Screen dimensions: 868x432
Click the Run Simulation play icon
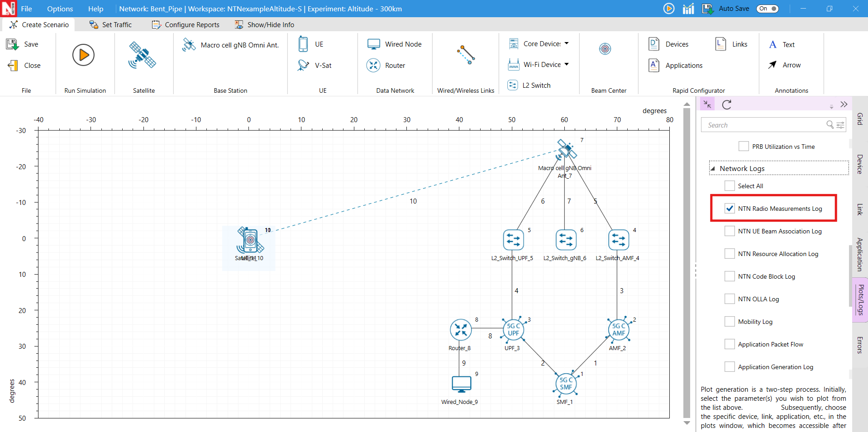tap(83, 55)
